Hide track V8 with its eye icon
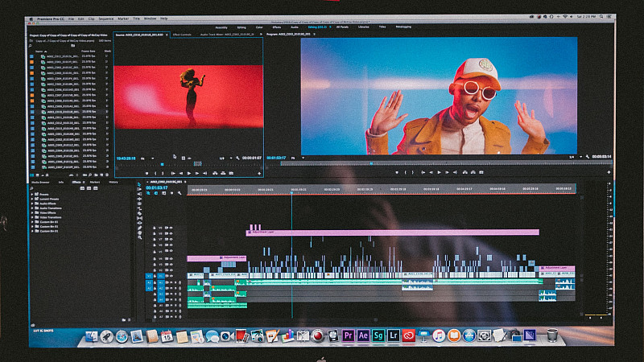The height and width of the screenshot is (362, 644). [x=171, y=233]
